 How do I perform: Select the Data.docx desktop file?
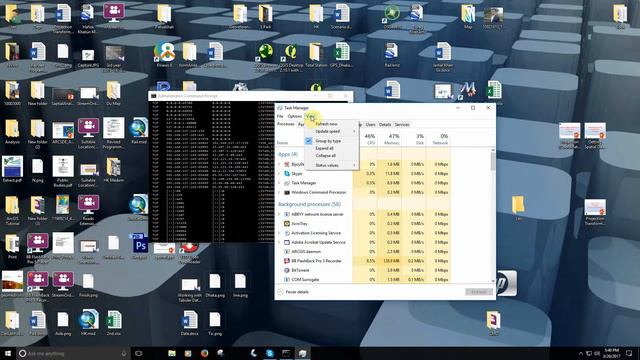click(x=189, y=323)
